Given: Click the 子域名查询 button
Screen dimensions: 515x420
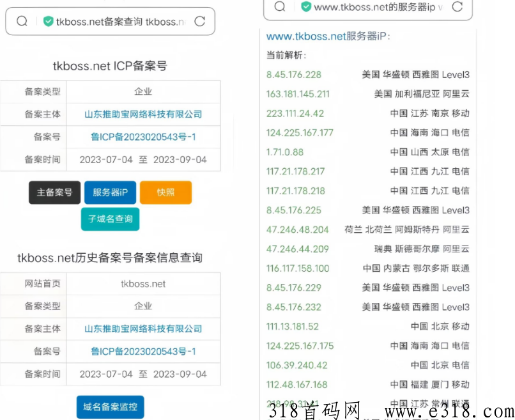Looking at the screenshot, I should click(110, 219).
